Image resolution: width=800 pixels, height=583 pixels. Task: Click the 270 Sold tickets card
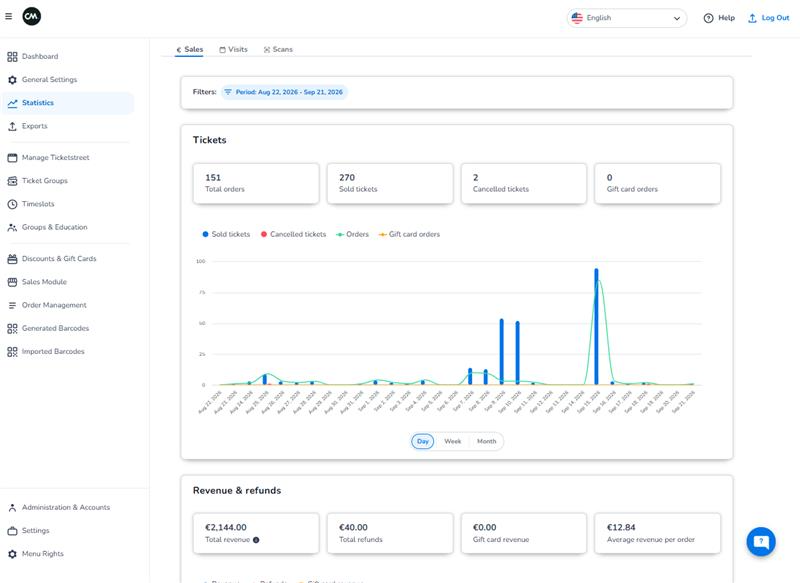pyautogui.click(x=390, y=184)
